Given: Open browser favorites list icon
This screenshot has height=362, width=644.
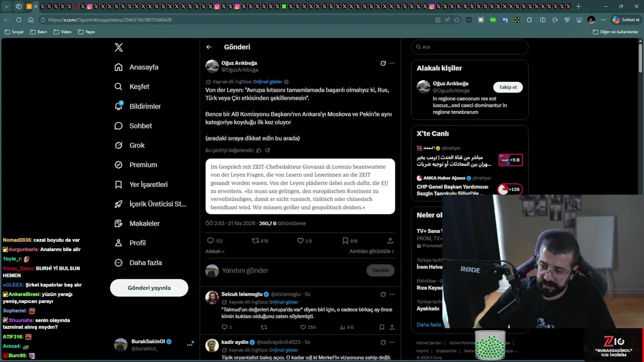Looking at the screenshot, I should (x=555, y=20).
